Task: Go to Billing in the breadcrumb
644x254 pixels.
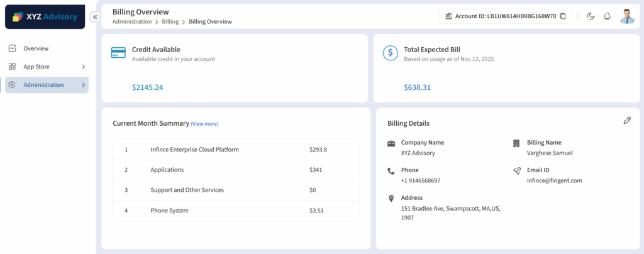Action: pyautogui.click(x=170, y=21)
